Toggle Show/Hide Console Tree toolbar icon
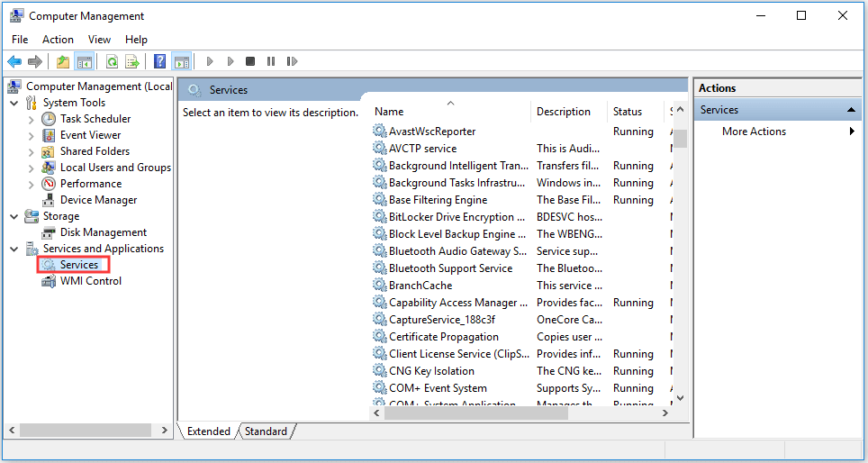Viewport: 868px width, 463px height. tap(84, 61)
